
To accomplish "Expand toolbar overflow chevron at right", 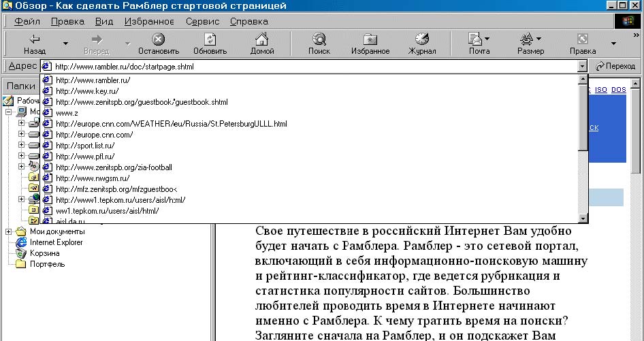I will pos(637,36).
